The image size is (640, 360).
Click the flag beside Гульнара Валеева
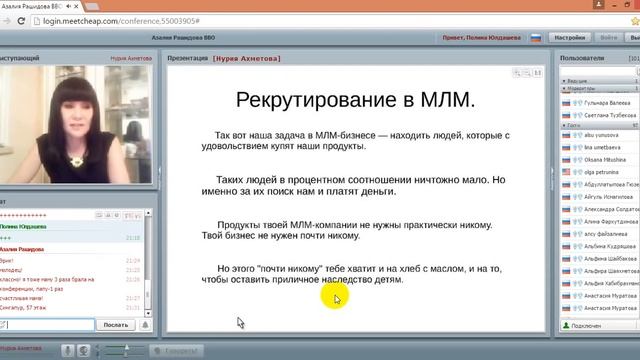click(x=566, y=103)
